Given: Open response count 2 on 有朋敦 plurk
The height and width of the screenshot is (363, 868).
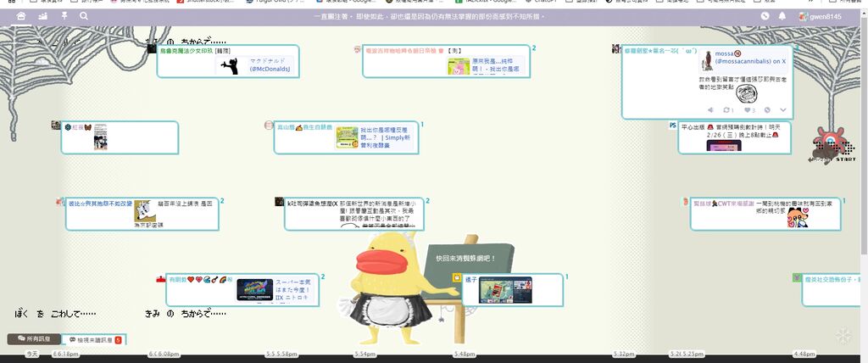Looking at the screenshot, I should [323, 276].
